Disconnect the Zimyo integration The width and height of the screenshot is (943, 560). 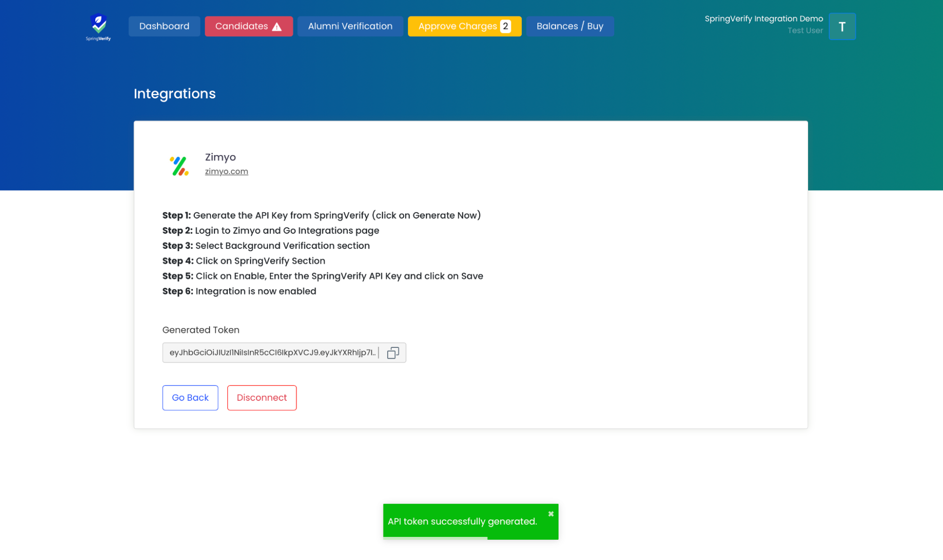click(x=261, y=397)
